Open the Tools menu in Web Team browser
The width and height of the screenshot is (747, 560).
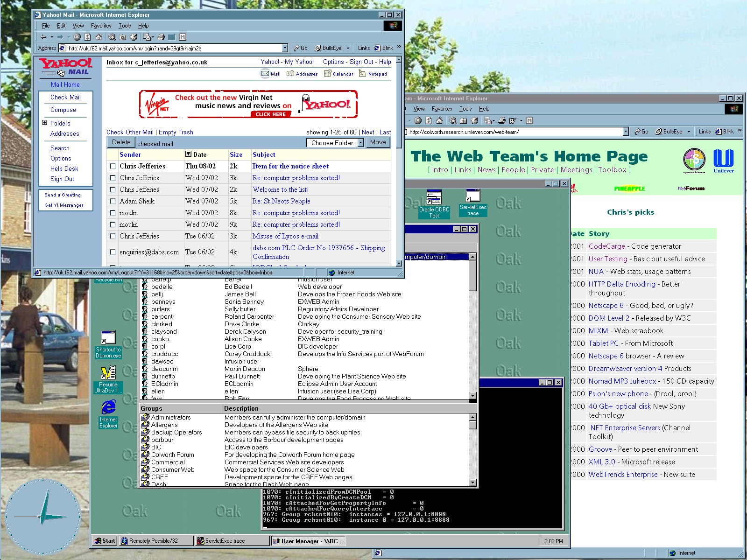click(x=465, y=109)
